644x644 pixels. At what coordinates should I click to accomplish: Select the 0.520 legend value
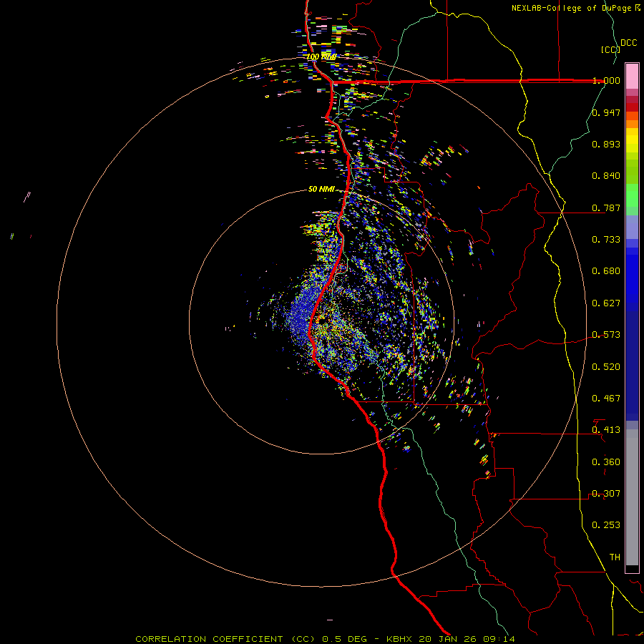coord(606,367)
